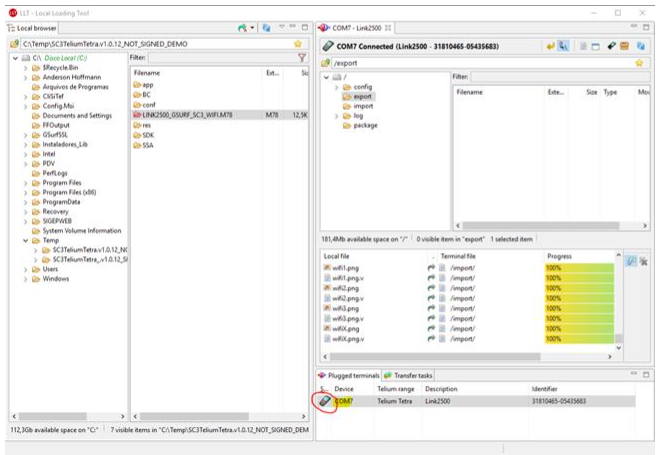
Task: Click the yellow return arrow icon in COM7 toolbar
Action: click(x=550, y=46)
